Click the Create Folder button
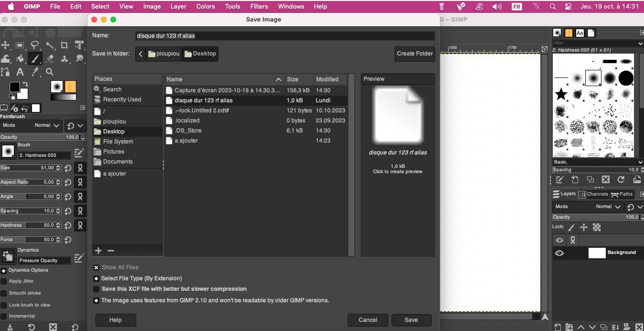644x331 pixels. pos(415,54)
